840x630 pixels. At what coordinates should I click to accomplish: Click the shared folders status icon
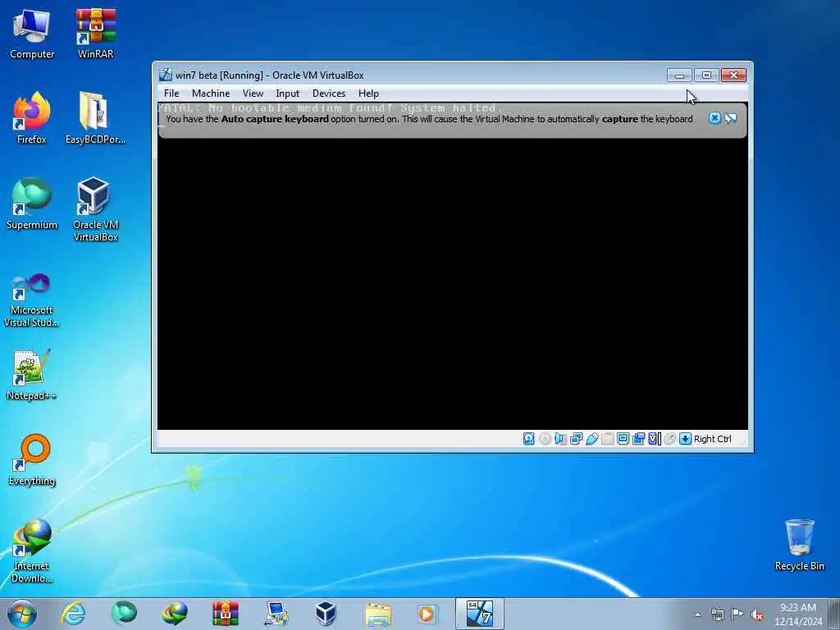click(x=607, y=439)
